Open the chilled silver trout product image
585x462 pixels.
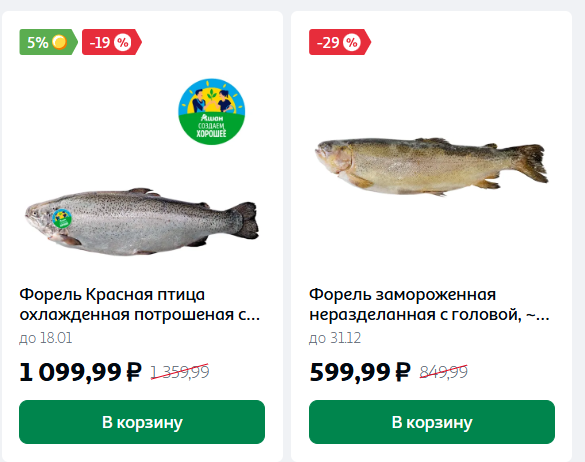pyautogui.click(x=142, y=222)
